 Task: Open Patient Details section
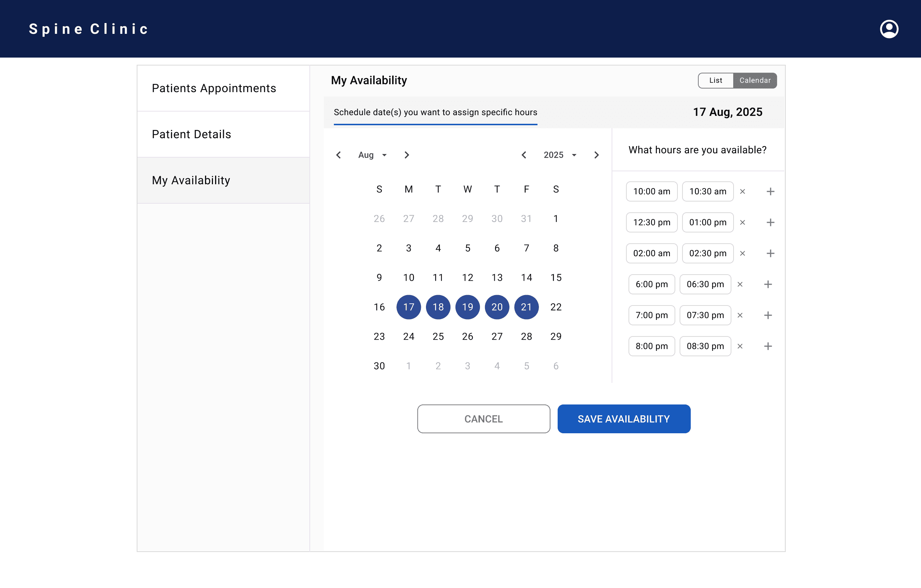click(191, 134)
